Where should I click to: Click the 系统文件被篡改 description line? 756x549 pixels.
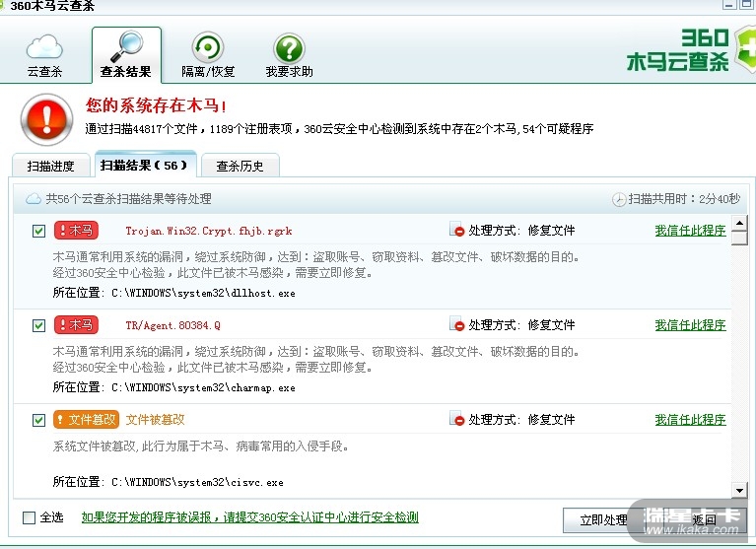(x=200, y=446)
